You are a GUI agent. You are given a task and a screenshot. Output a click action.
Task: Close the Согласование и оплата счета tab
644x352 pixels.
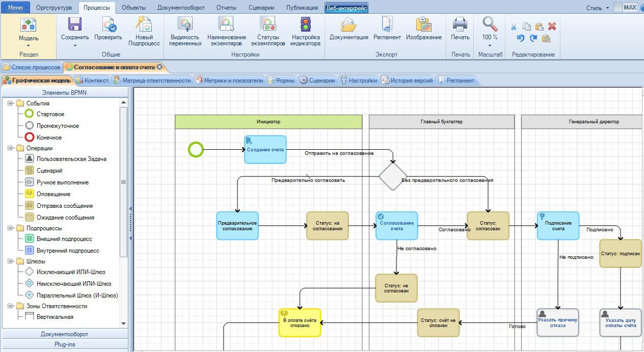[x=159, y=67]
